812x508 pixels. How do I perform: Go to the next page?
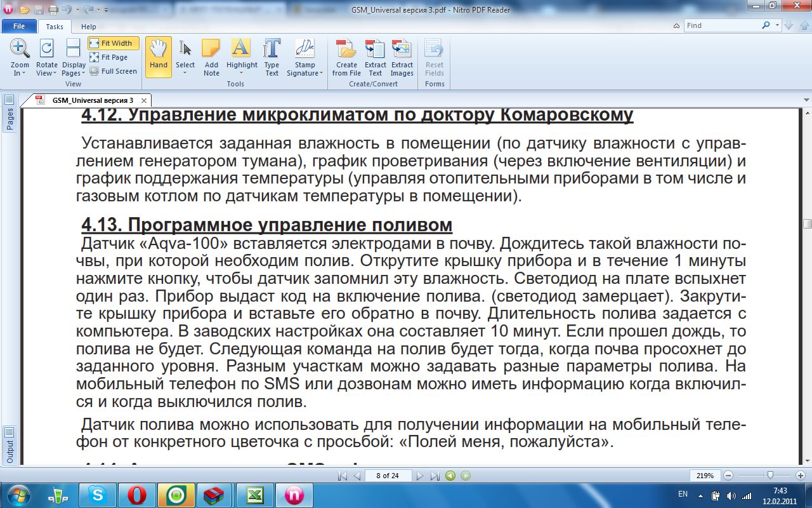[420, 476]
